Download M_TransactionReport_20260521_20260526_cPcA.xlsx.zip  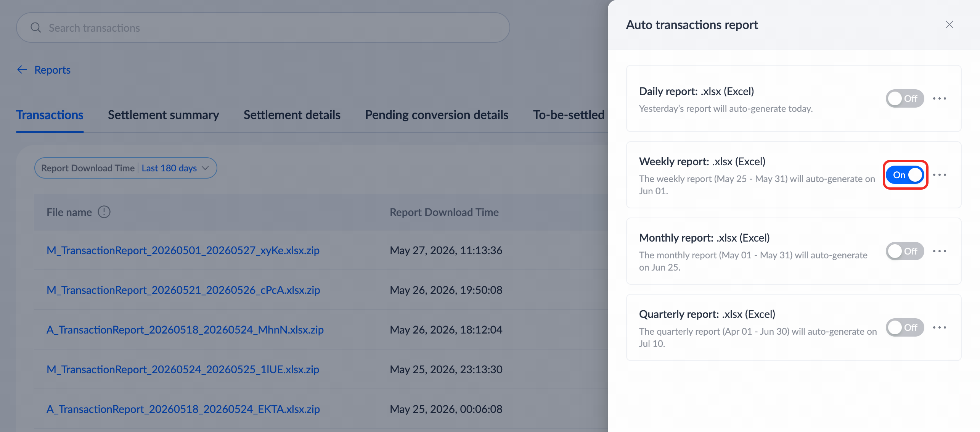183,290
